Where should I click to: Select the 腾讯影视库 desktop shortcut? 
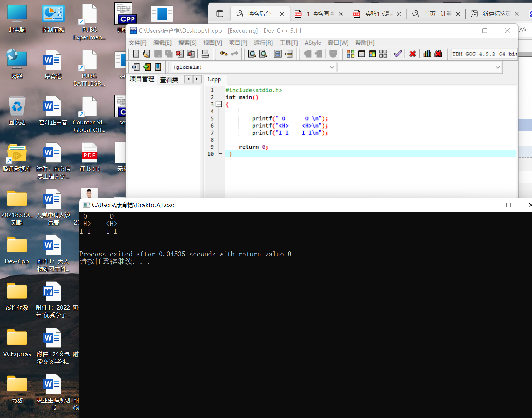point(17,158)
